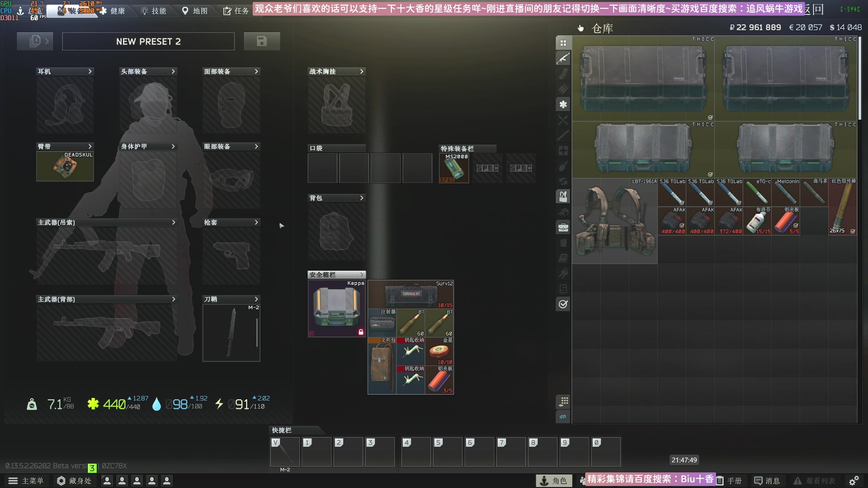Toggle the checkmark found-in-raid filter icon
The image size is (868, 488).
pyautogui.click(x=563, y=304)
